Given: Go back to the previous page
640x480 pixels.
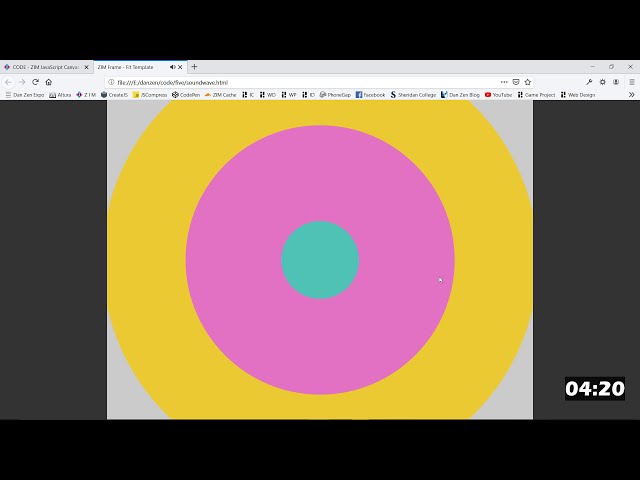Looking at the screenshot, I should pos(9,82).
